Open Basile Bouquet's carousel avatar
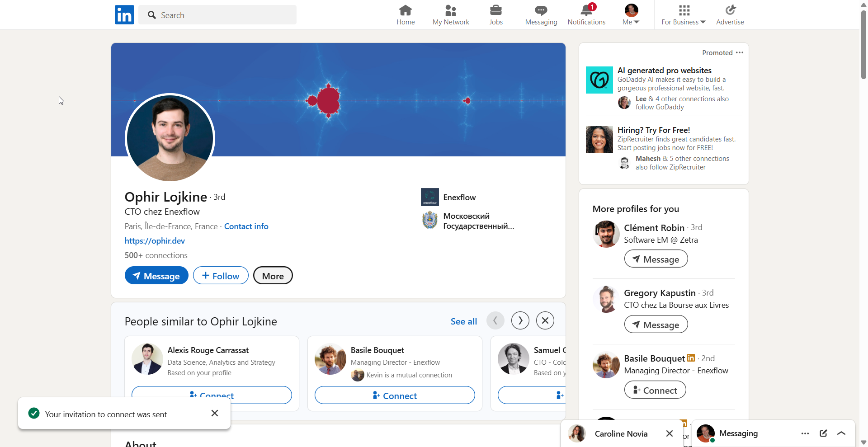Screen dimensions: 868x447 click(330, 359)
